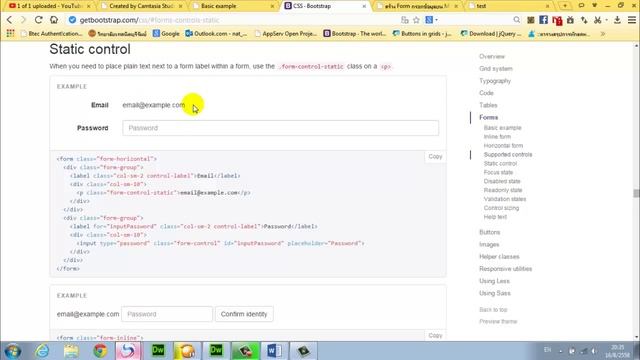
Task: Open Typography in the sidebar nav
Action: 495,81
